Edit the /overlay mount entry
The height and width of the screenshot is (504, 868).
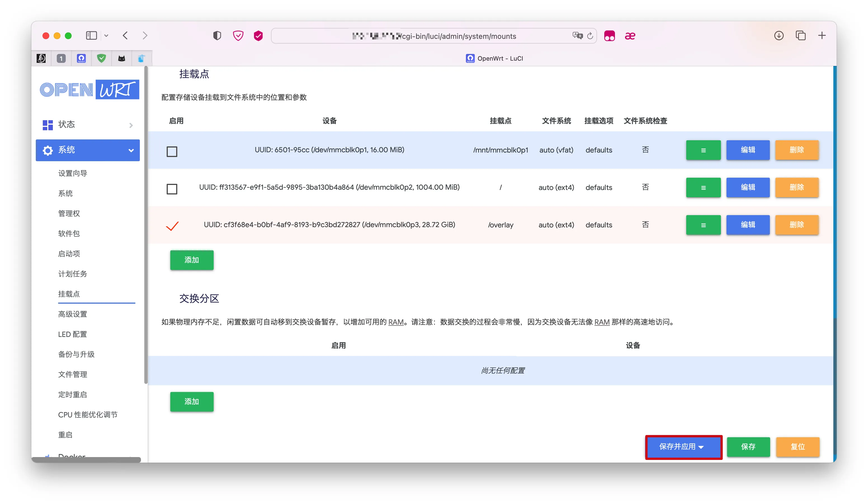pyautogui.click(x=748, y=225)
